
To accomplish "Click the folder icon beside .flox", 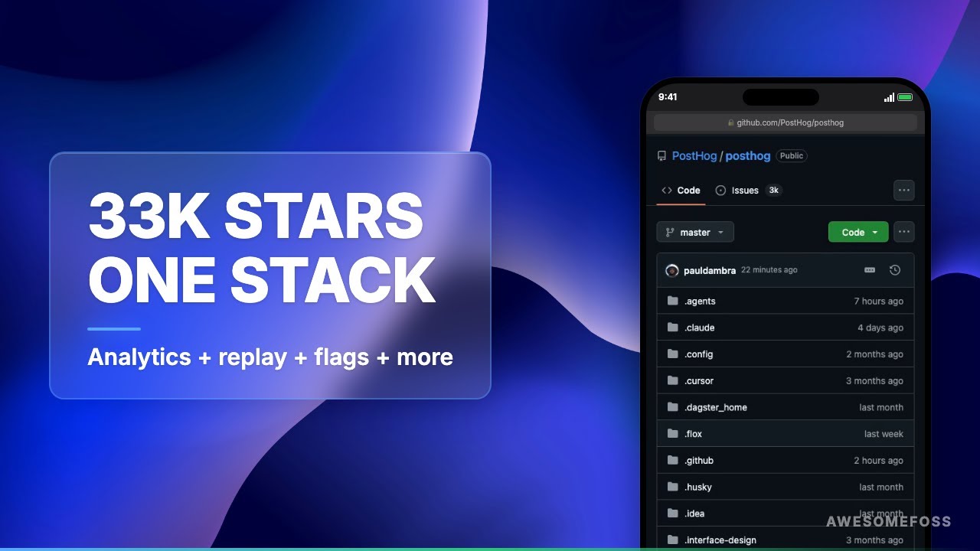I will click(x=672, y=433).
